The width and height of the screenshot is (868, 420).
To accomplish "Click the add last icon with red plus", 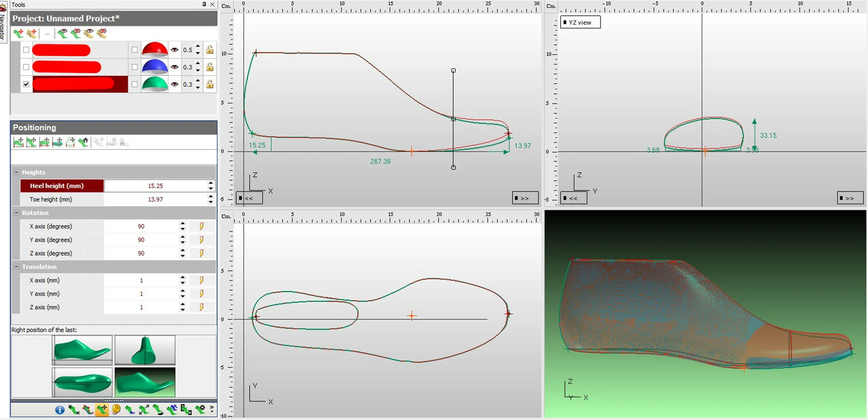I will (18, 34).
